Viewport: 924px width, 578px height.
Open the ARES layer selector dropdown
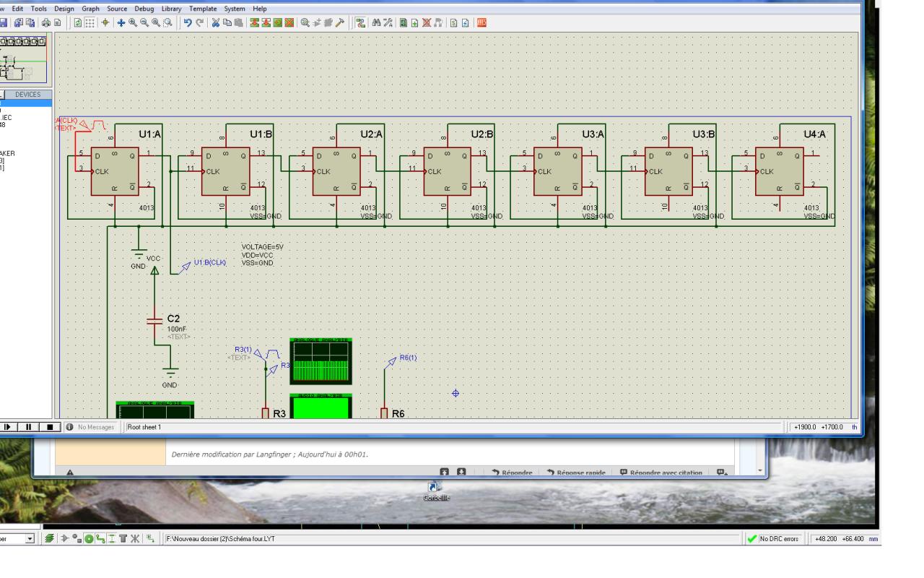30,539
